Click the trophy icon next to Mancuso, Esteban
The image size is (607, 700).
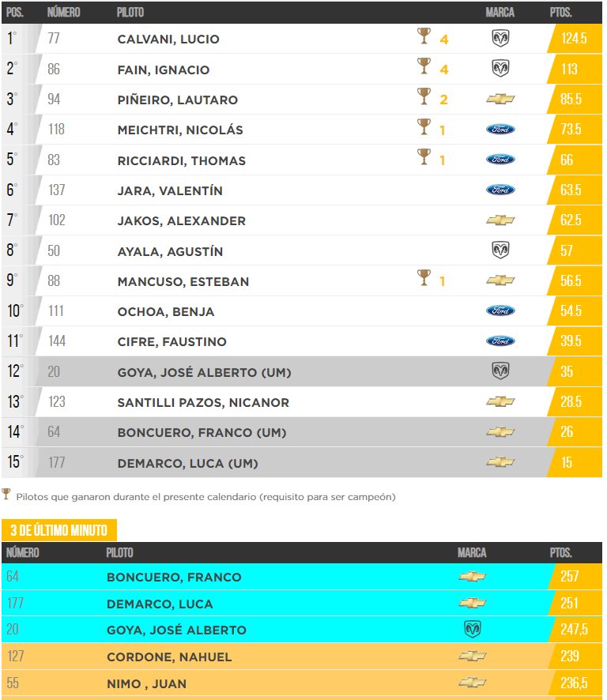coord(424,277)
